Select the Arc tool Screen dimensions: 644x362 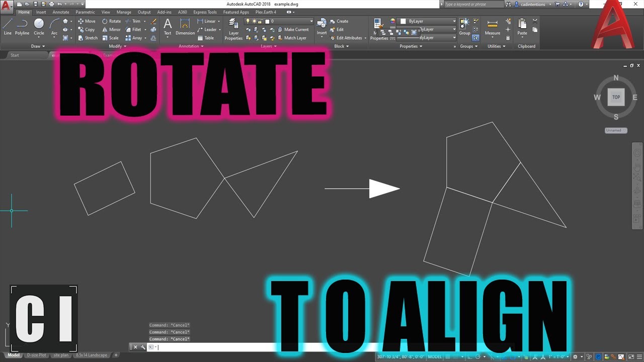[x=54, y=27]
